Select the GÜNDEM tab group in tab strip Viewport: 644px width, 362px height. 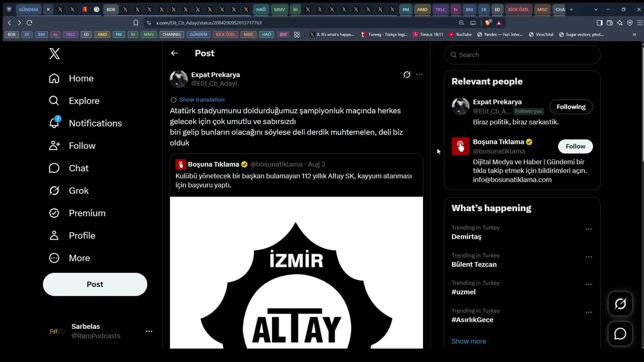point(29,10)
